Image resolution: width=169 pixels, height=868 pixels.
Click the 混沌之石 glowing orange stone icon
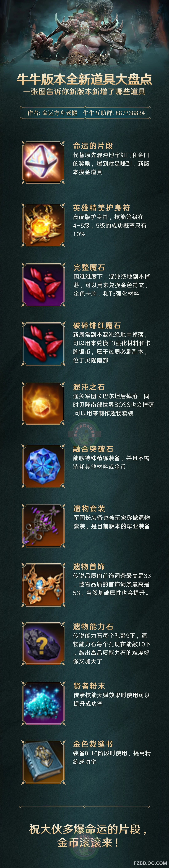(x=43, y=403)
